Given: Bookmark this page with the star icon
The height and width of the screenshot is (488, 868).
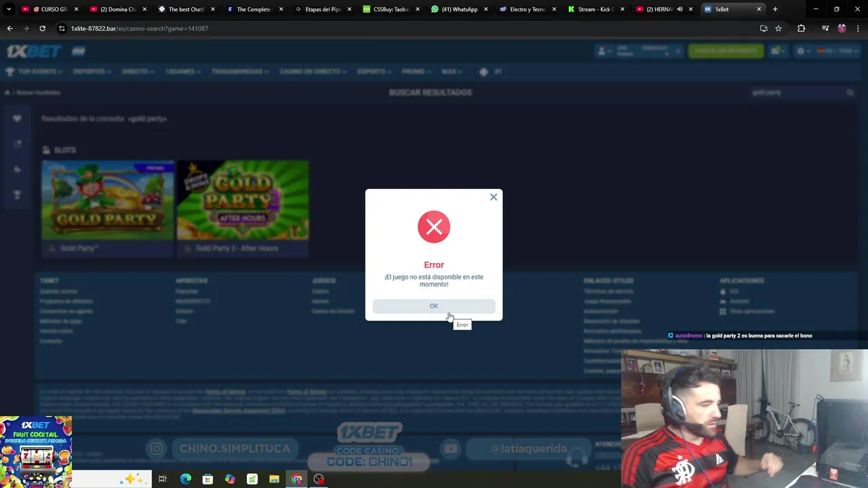Looking at the screenshot, I should [778, 28].
